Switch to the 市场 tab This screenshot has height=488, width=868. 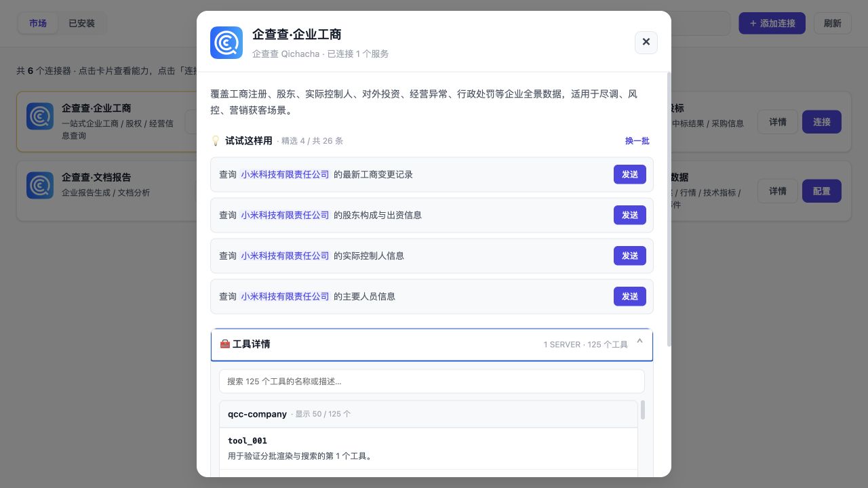(x=38, y=23)
